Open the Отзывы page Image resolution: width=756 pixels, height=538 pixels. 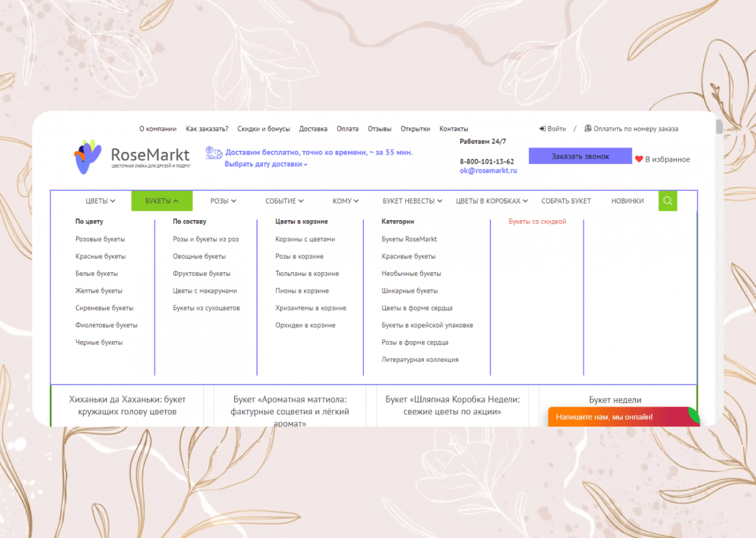click(x=380, y=129)
